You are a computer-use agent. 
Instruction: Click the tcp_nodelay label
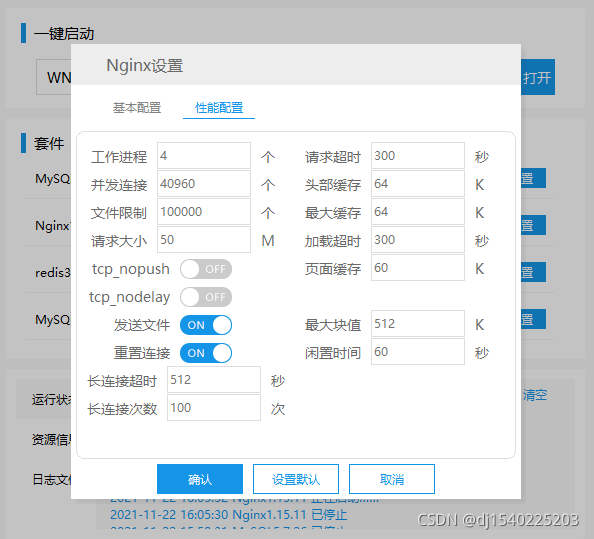click(x=130, y=297)
